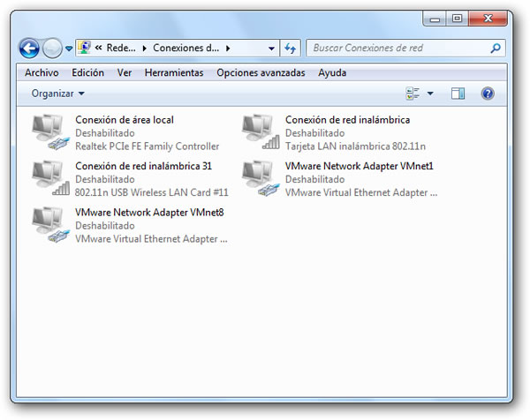Click the grayed-out forward navigation button

tap(52, 49)
